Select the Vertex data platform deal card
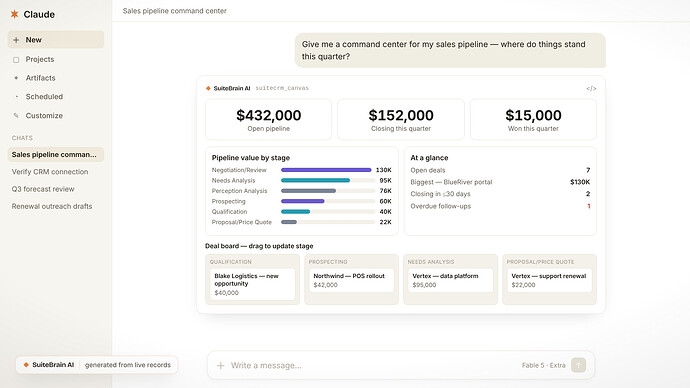Screen dimensions: 690x388 point(451,280)
